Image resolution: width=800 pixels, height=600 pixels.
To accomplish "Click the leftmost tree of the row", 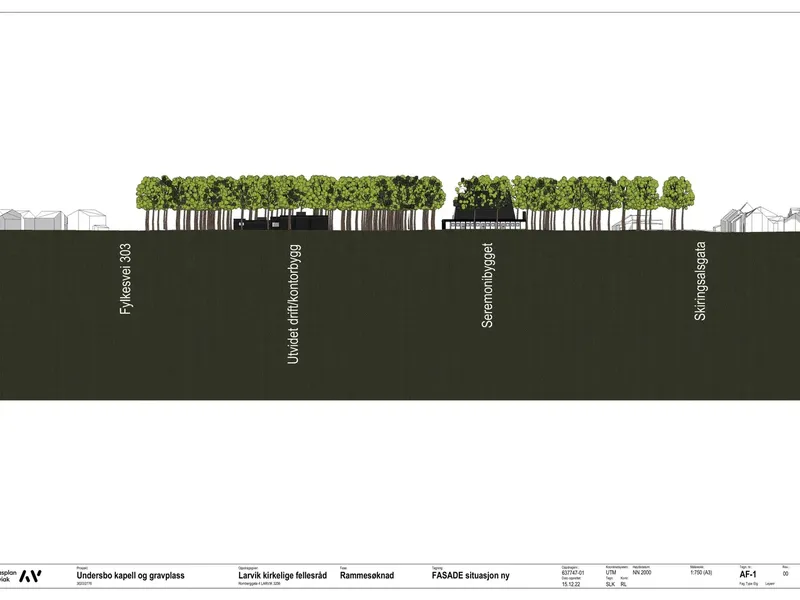I will click(x=148, y=203).
